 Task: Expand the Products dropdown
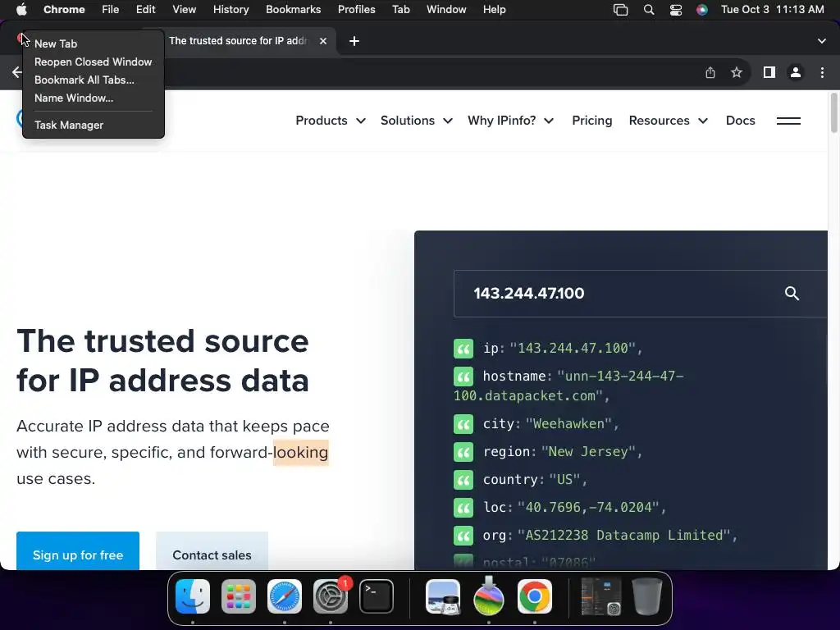331,121
